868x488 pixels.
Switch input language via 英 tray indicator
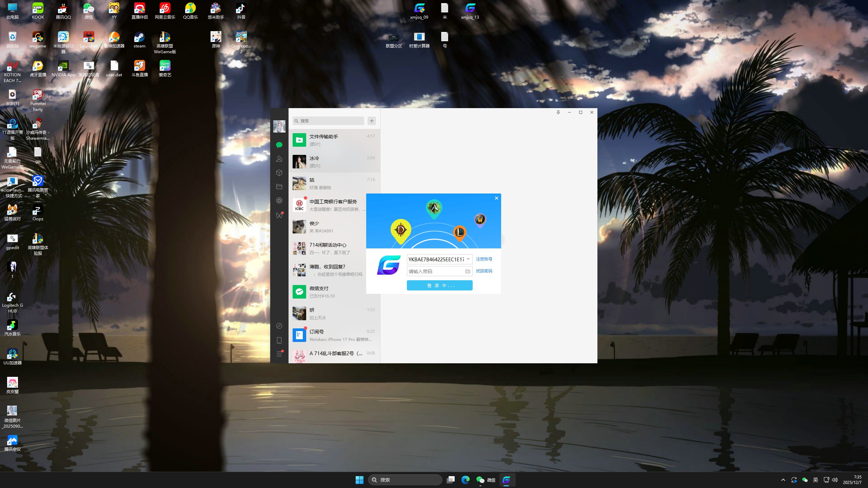point(815,480)
